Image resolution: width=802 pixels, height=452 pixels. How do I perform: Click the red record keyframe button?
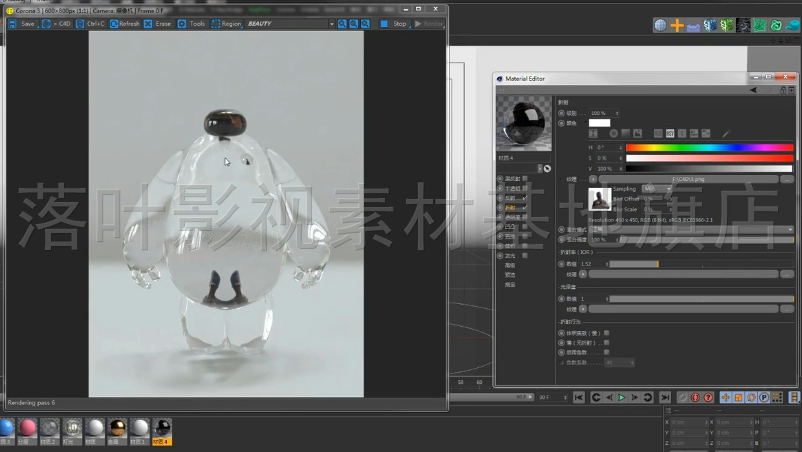[x=695, y=397]
